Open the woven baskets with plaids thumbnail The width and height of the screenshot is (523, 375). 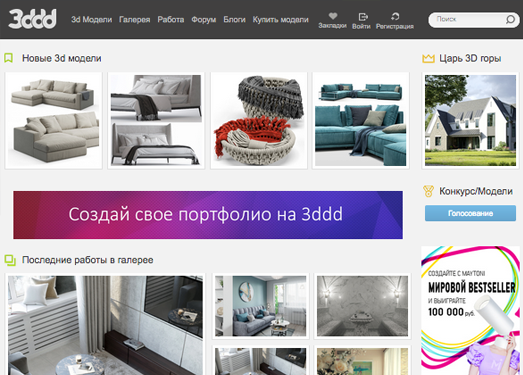tap(259, 120)
